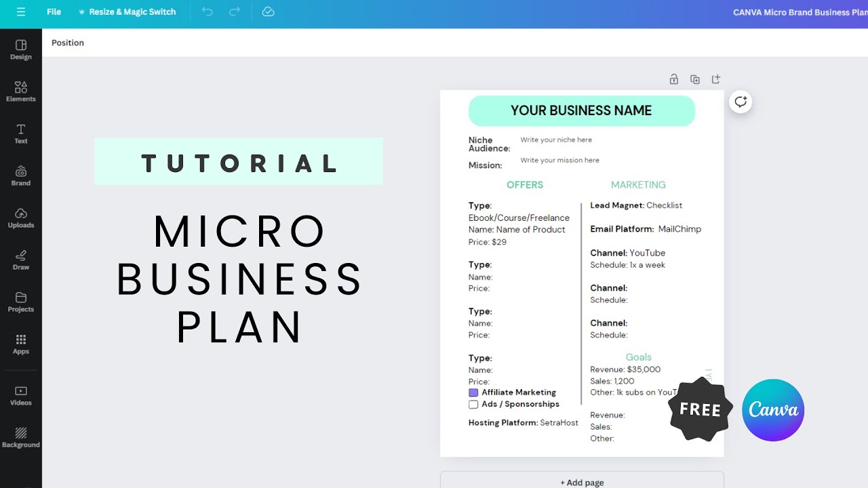This screenshot has width=868, height=488.
Task: Toggle the Affiliate Marketing checkbox
Action: [x=473, y=392]
